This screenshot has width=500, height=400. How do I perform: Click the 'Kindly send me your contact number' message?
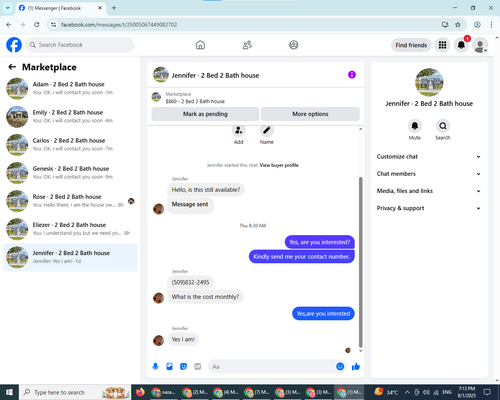(x=302, y=256)
